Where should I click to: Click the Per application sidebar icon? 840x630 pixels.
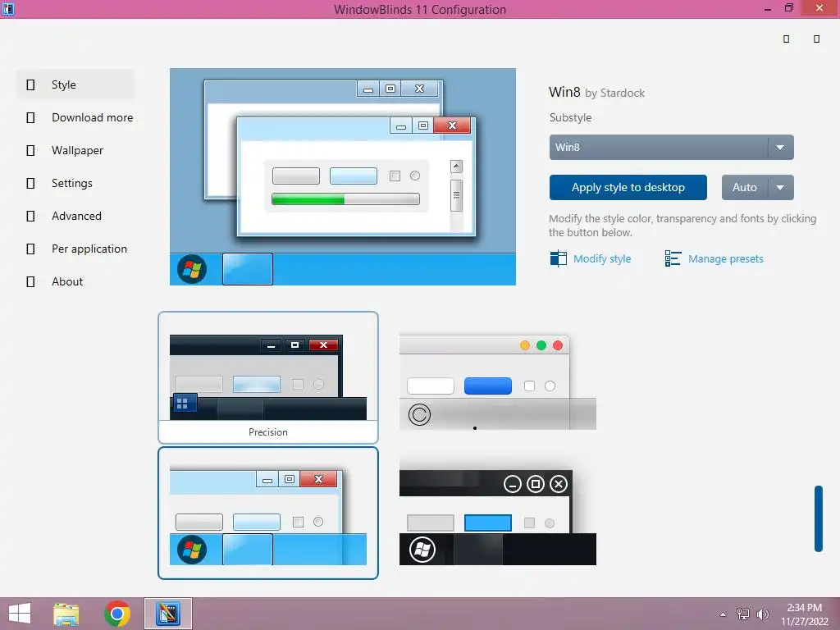click(30, 249)
